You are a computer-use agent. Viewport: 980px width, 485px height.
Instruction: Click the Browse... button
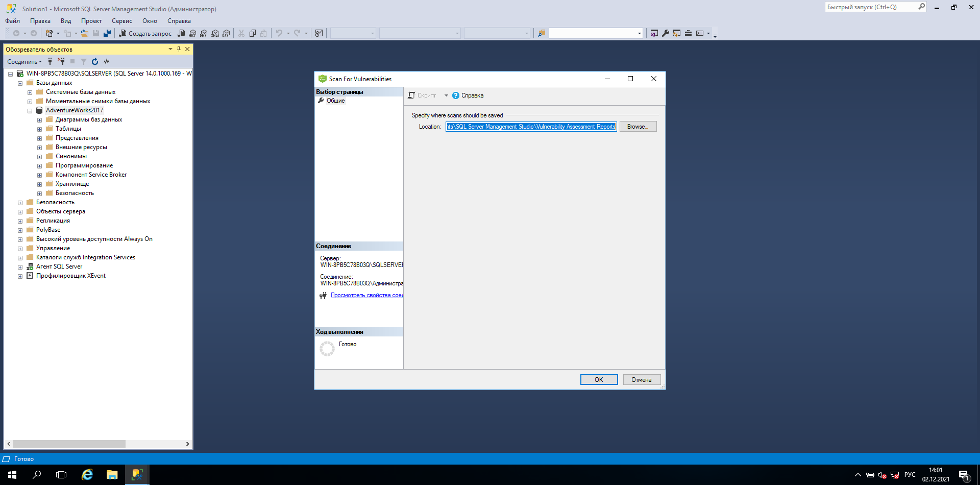[638, 127]
